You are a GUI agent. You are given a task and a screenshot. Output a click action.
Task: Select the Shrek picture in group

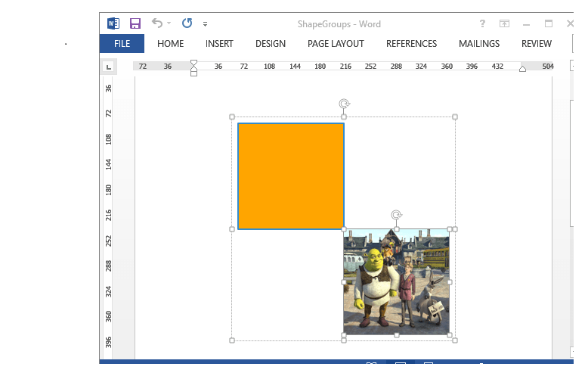396,282
